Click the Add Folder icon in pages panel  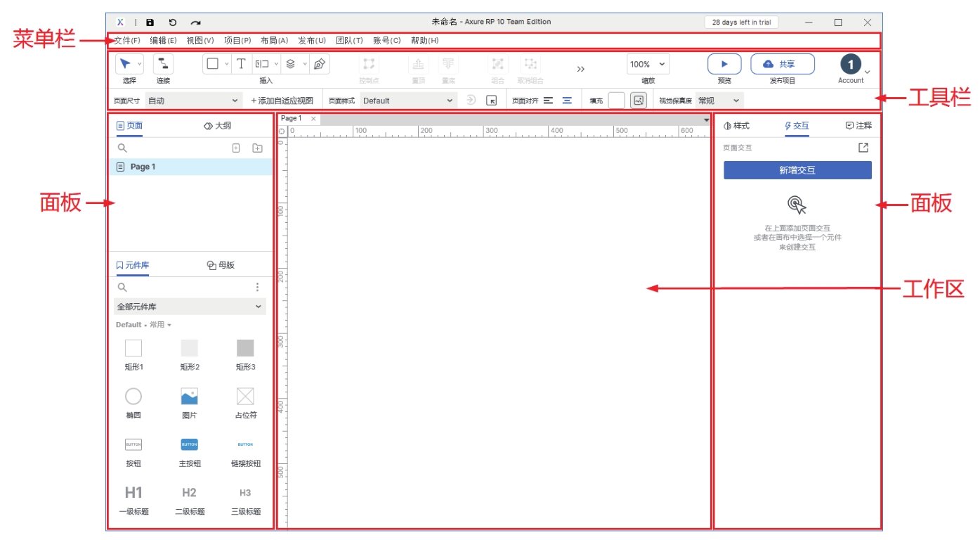[x=257, y=148]
